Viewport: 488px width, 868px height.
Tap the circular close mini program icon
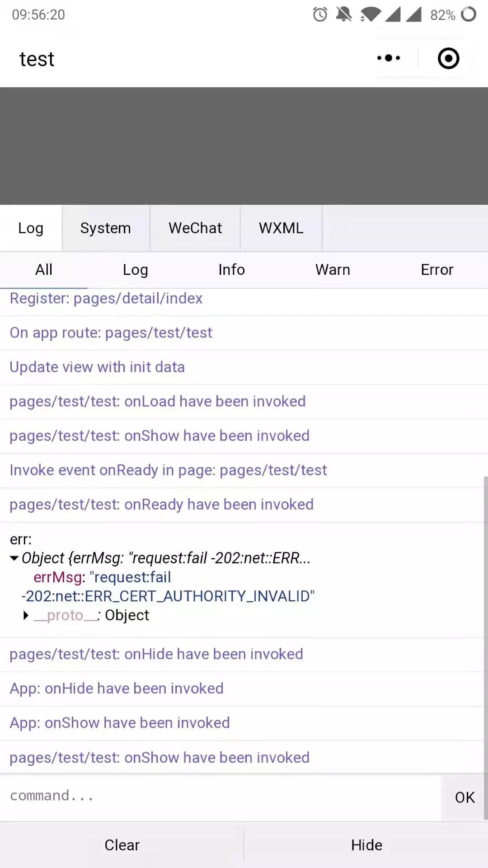[x=448, y=58]
